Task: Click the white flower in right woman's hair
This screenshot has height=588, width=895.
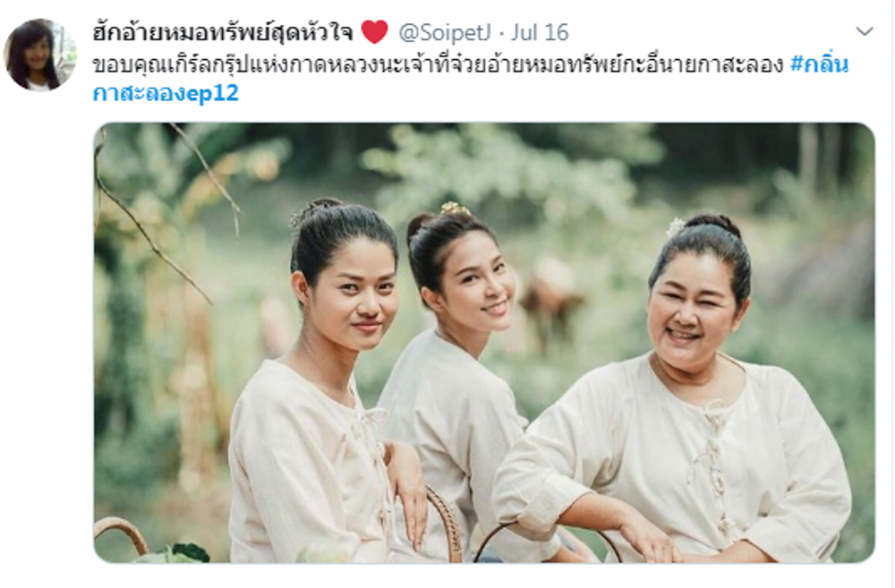Action: (676, 227)
